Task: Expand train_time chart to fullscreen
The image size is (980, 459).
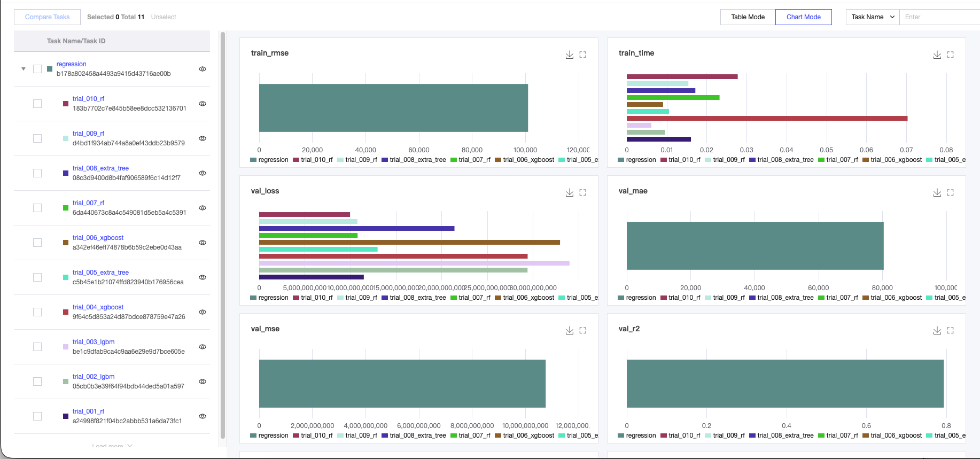Action: [951, 55]
